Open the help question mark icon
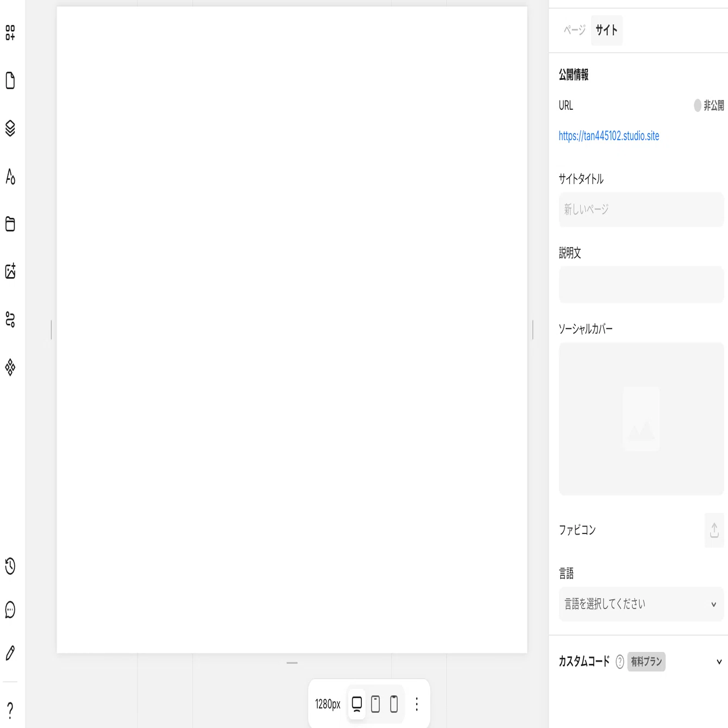The width and height of the screenshot is (728, 728). tap(10, 710)
